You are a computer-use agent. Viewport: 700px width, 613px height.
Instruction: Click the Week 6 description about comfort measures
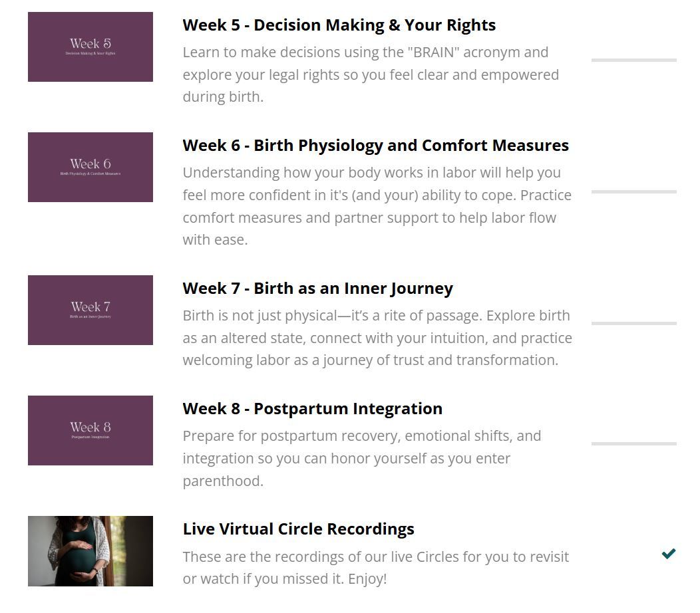377,206
